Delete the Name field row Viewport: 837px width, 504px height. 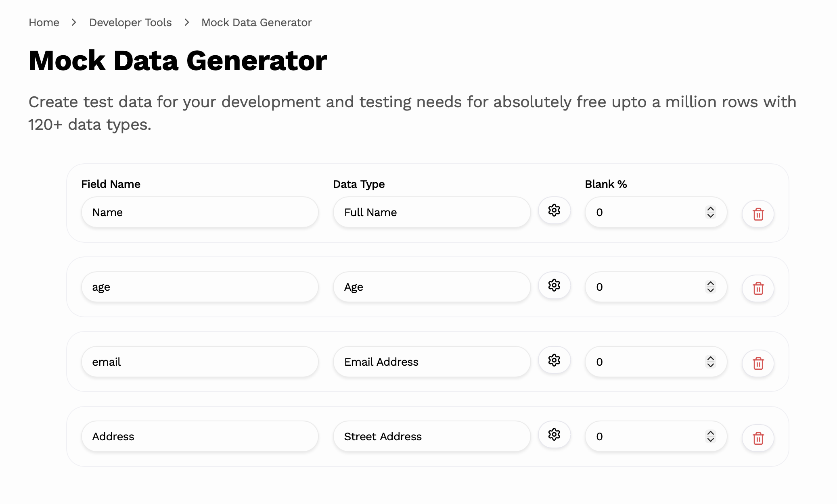click(757, 214)
